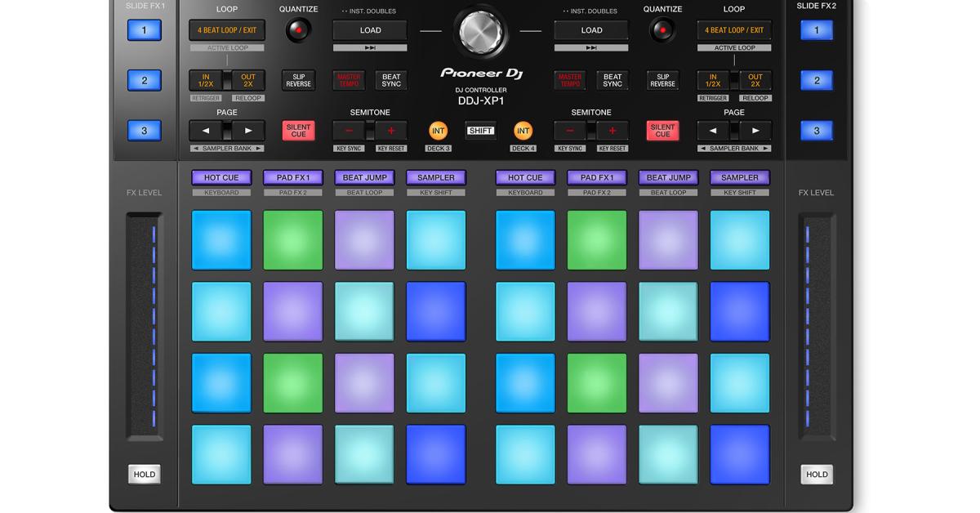Toggle the left deck QUANTIZE button
Image resolution: width=980 pixels, height=513 pixels.
pos(298,31)
